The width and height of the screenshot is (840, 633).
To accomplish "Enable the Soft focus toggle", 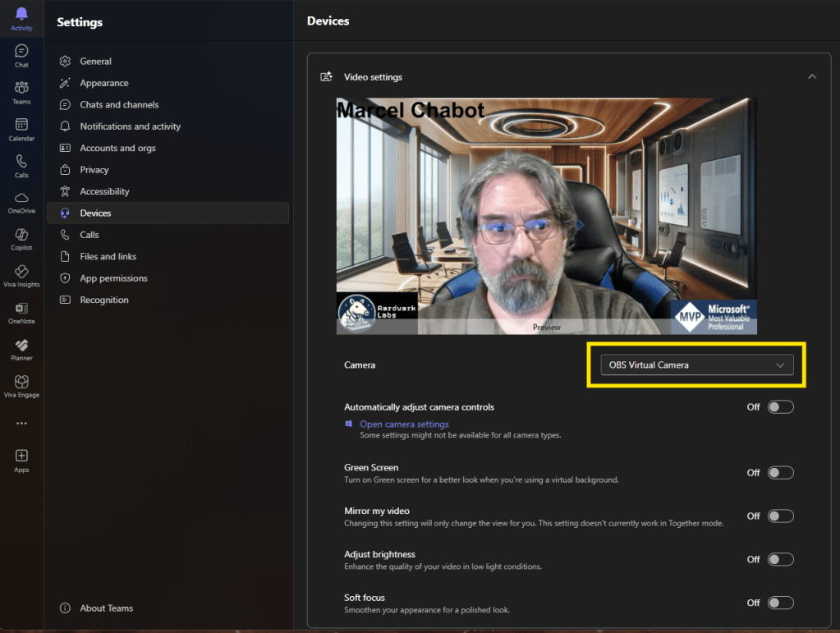I will click(780, 603).
